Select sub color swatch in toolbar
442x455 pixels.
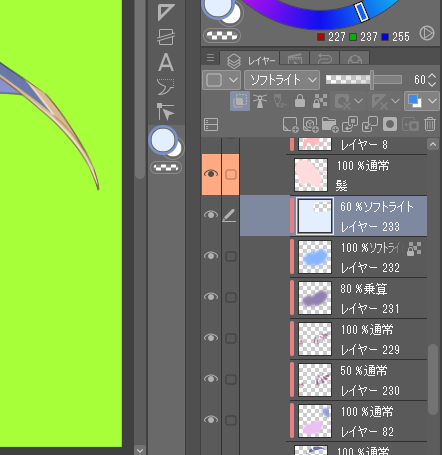(x=176, y=150)
